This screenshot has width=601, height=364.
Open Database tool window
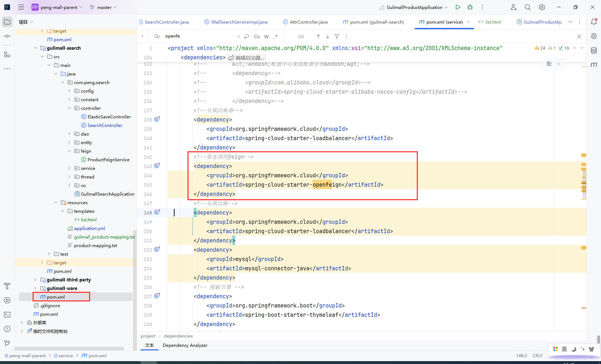(x=594, y=50)
